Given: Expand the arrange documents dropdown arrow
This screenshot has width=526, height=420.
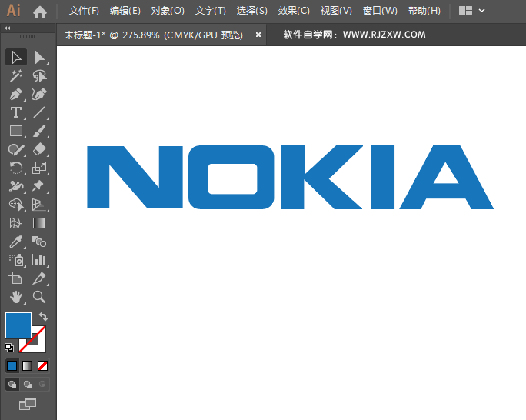Looking at the screenshot, I should coord(481,11).
